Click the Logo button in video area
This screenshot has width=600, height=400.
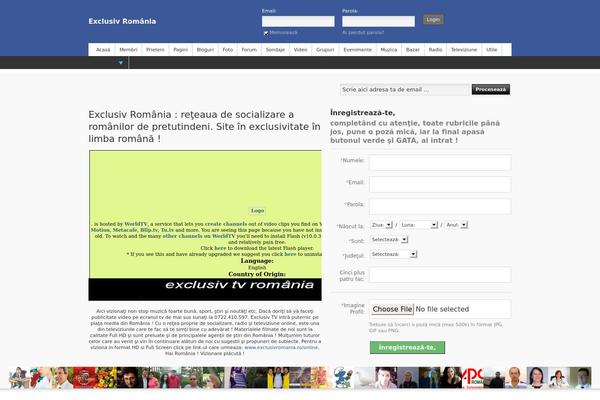(257, 211)
